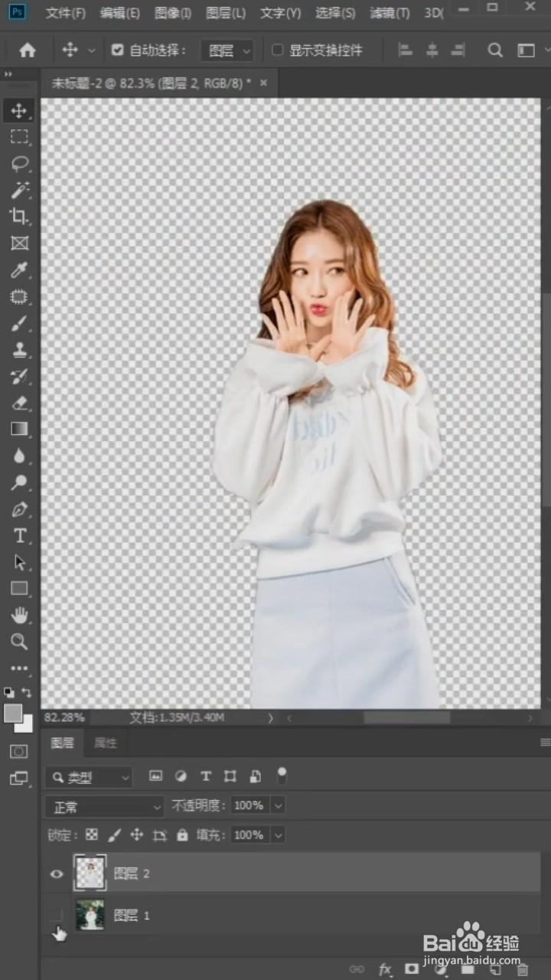Viewport: 551px width, 980px height.
Task: Select the Pen tool
Action: [19, 509]
